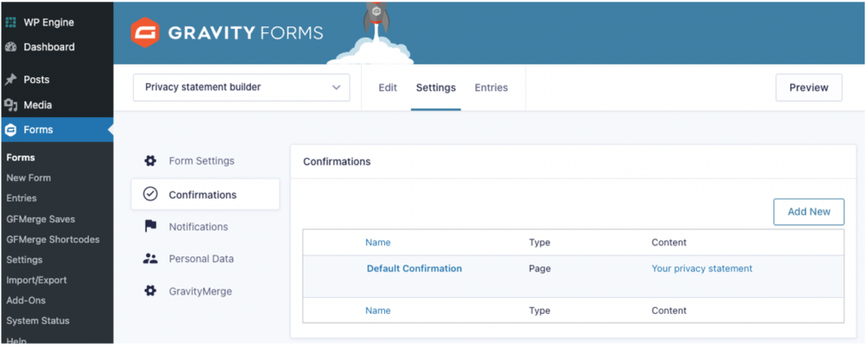The width and height of the screenshot is (868, 348).
Task: Select Import/Export in Forms submenu
Action: pyautogui.click(x=36, y=280)
